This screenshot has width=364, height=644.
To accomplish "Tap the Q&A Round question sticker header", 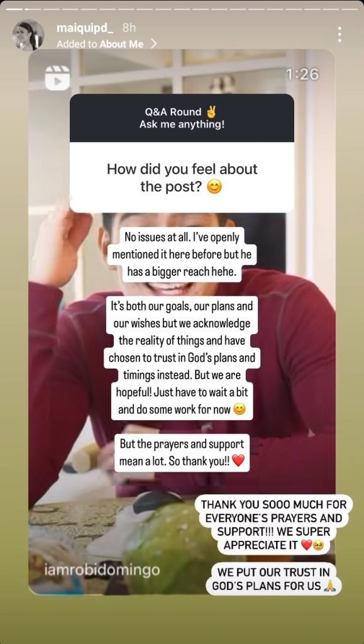I will point(182,118).
